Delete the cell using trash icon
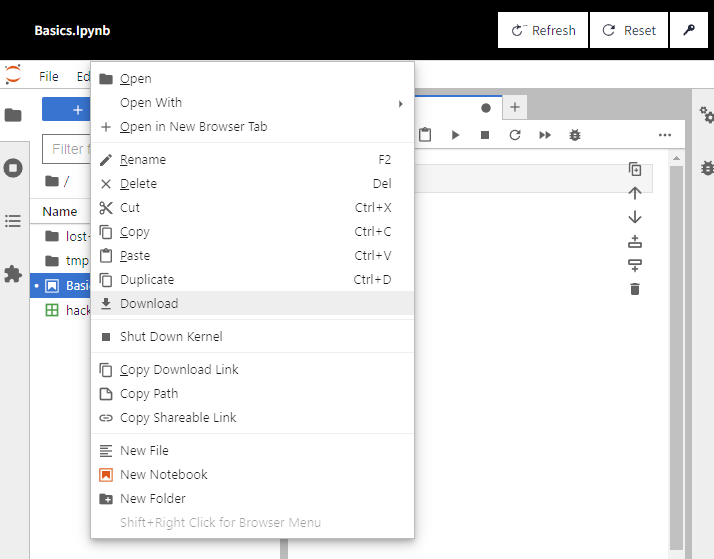 click(x=634, y=289)
